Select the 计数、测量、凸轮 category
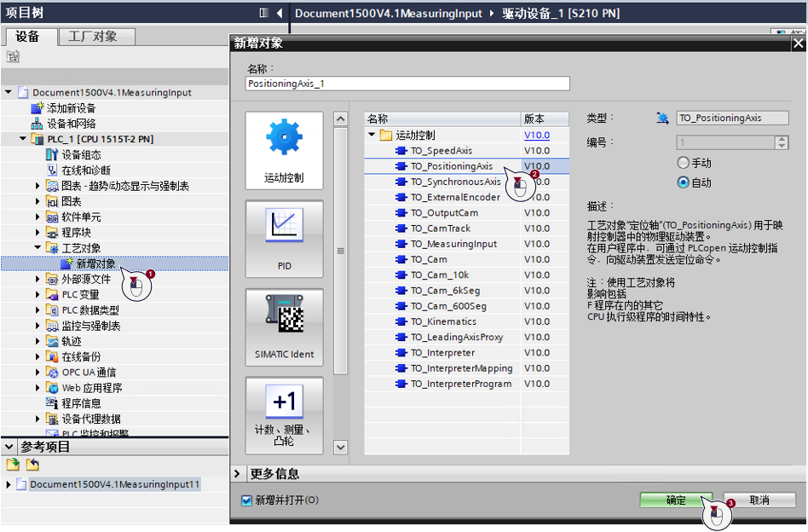 (285, 415)
